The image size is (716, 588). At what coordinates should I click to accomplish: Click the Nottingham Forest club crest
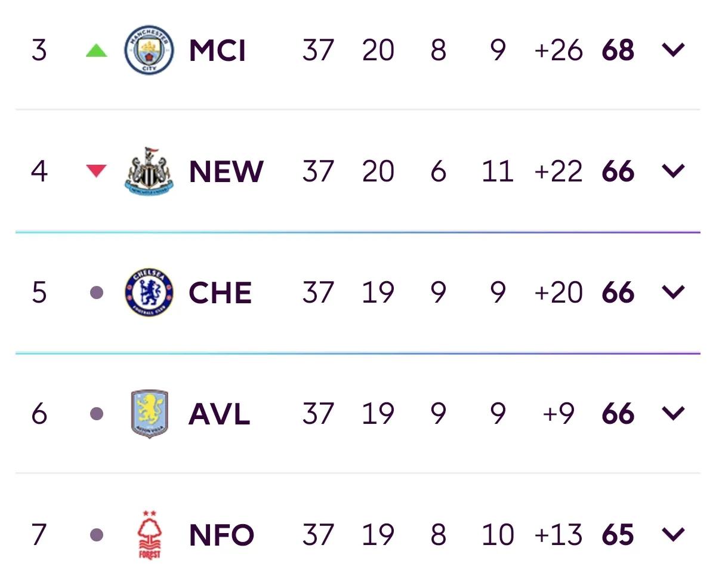pyautogui.click(x=149, y=535)
